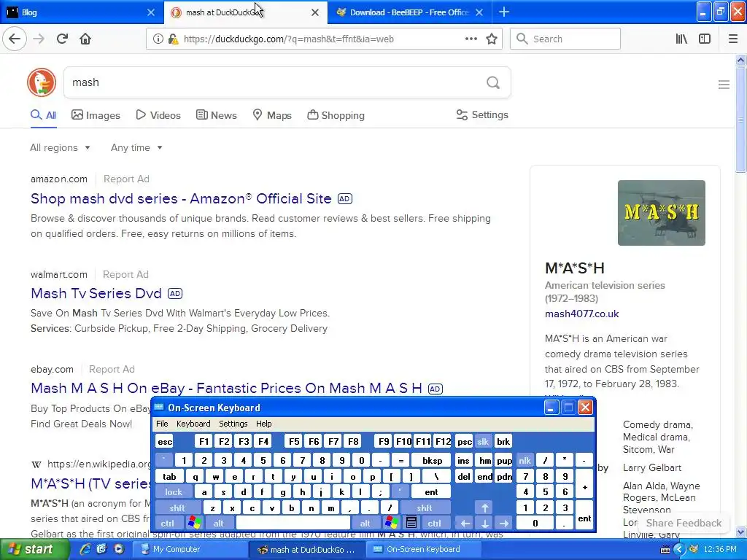Toggle the right alt key
Viewport: 747px width, 560px height.
(x=365, y=523)
